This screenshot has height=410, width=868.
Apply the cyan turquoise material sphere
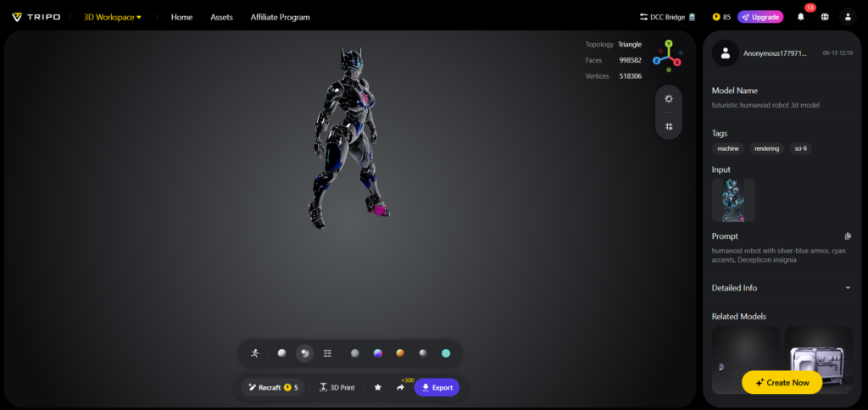pos(446,353)
